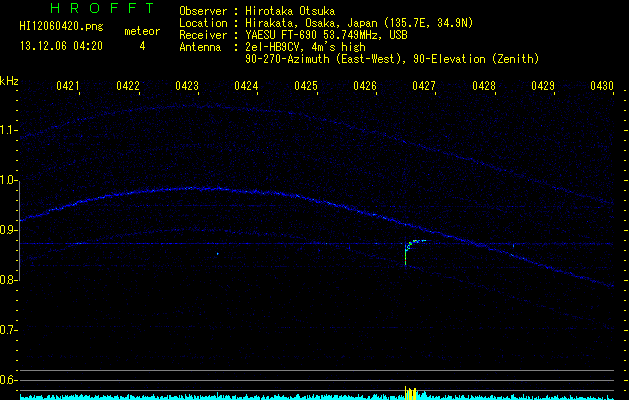Click the 0425 time marker
629x400 pixels.
(306, 86)
